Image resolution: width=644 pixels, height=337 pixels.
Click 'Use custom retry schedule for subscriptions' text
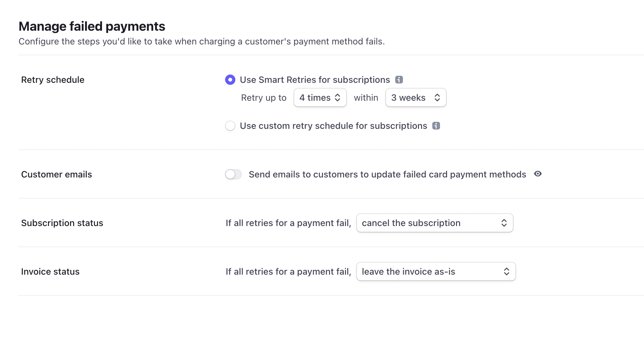(333, 126)
